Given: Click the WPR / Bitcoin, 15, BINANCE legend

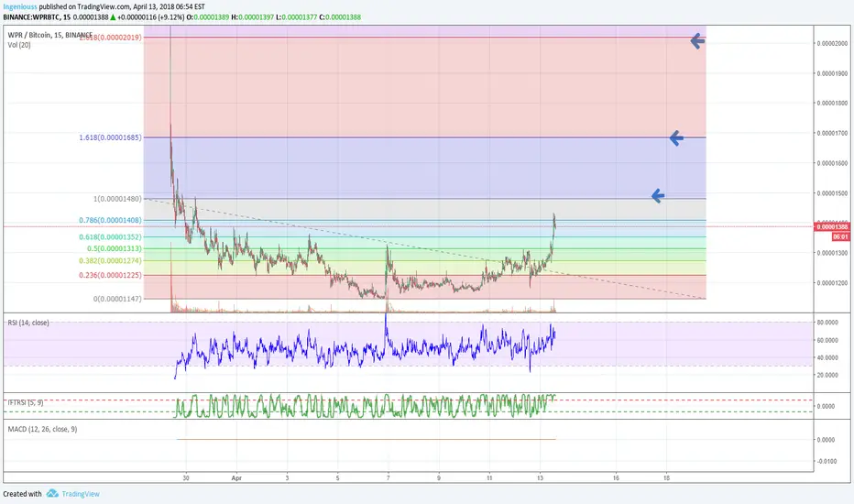Looking at the screenshot, I should [x=50, y=35].
